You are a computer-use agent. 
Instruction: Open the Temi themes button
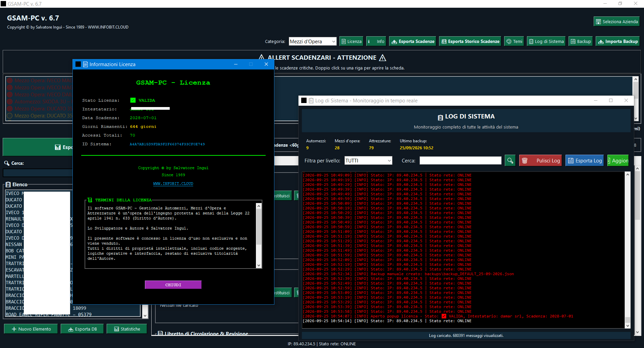pyautogui.click(x=514, y=41)
